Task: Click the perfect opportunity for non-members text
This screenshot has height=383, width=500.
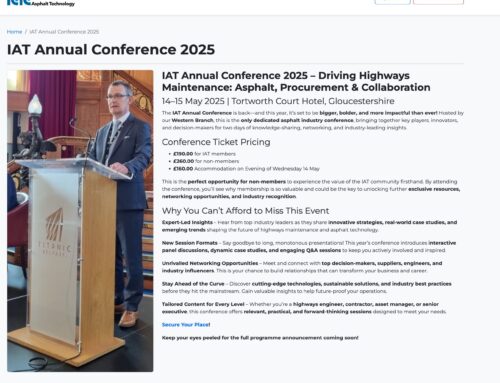Action: tap(237, 182)
